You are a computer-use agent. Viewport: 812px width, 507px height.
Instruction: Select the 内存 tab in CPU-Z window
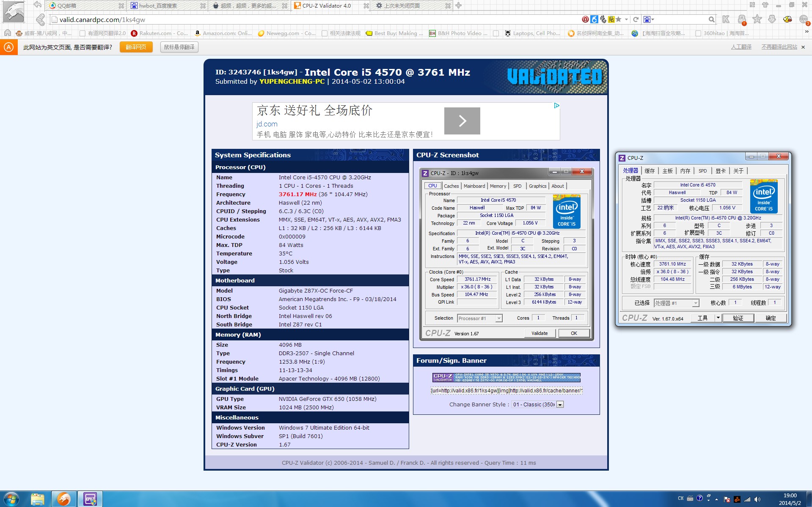(x=685, y=171)
